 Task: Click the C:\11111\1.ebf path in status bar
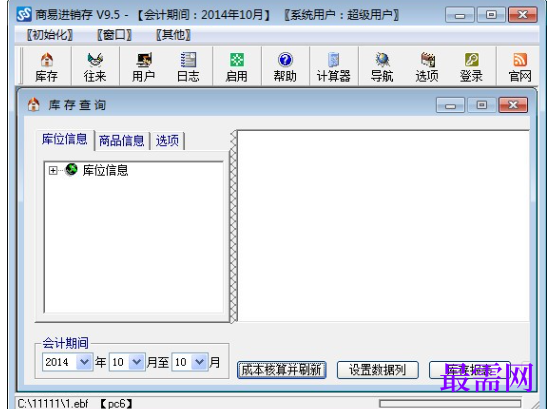pyautogui.click(x=53, y=403)
